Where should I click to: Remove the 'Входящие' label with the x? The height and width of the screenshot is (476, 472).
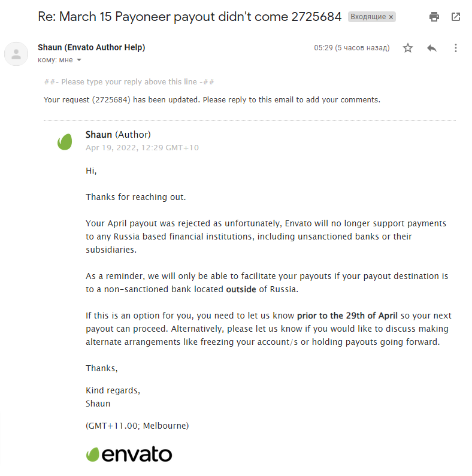click(391, 17)
